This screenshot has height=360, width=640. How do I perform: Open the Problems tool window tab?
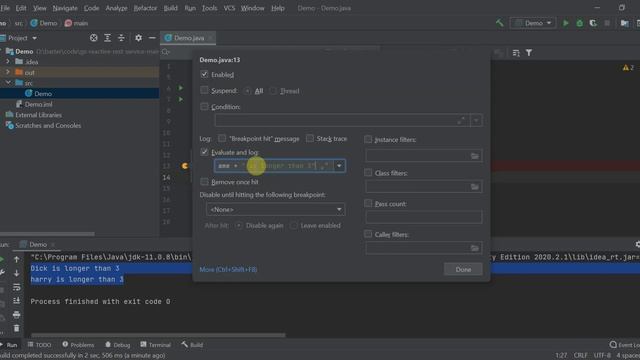click(x=78, y=345)
